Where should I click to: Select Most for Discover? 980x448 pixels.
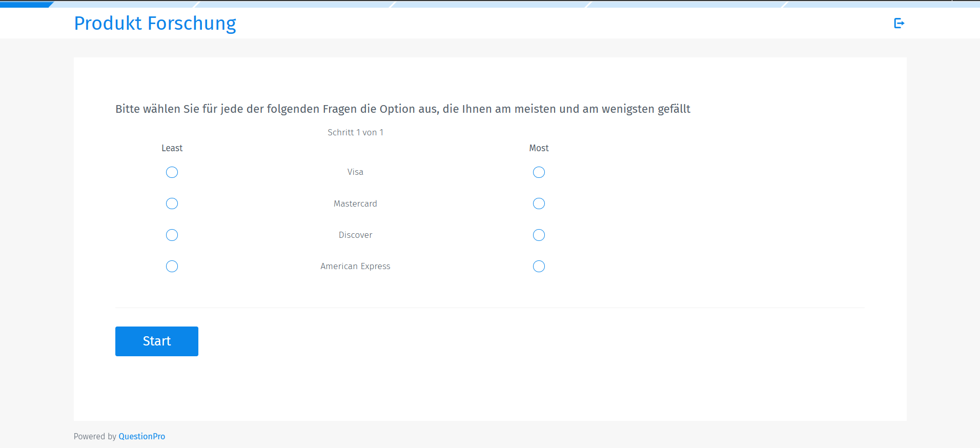coord(539,235)
